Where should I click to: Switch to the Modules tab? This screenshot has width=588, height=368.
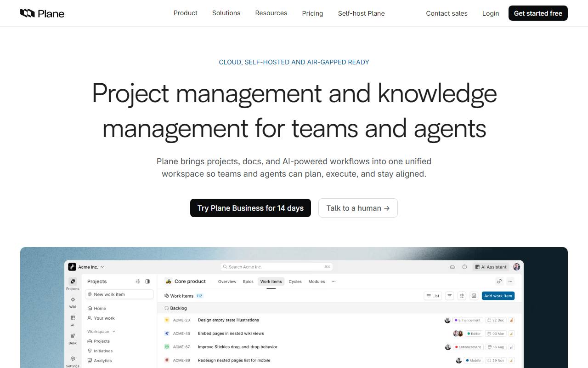(x=317, y=282)
